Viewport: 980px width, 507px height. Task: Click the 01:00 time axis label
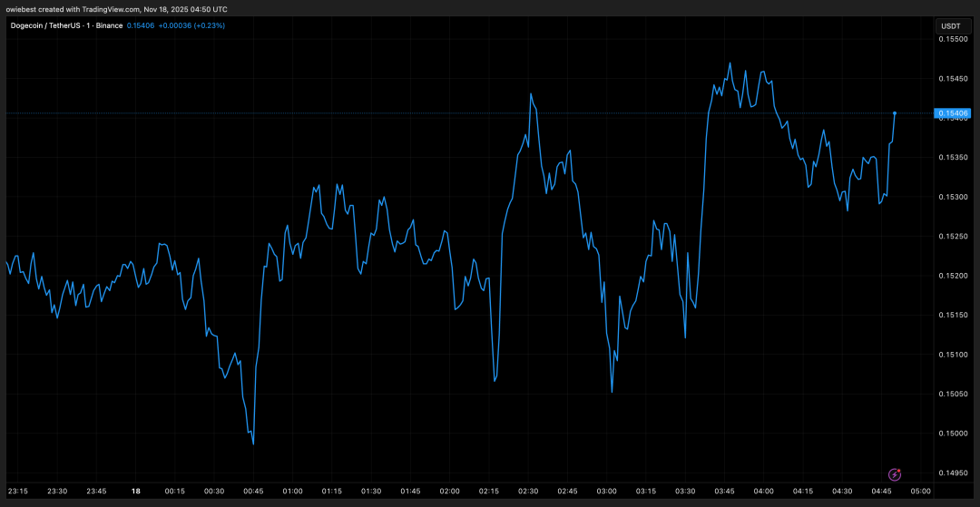tap(292, 491)
